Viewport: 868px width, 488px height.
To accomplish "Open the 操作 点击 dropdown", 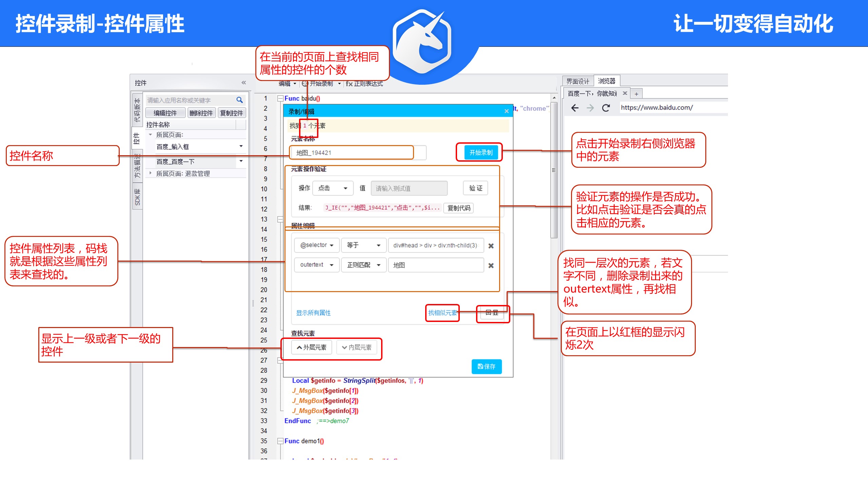I will pos(333,188).
